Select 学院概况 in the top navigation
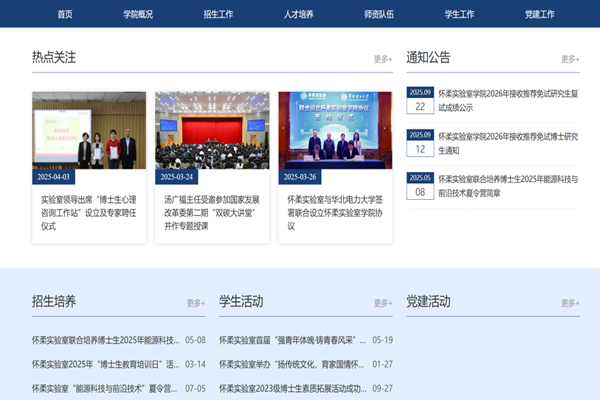 (x=138, y=14)
